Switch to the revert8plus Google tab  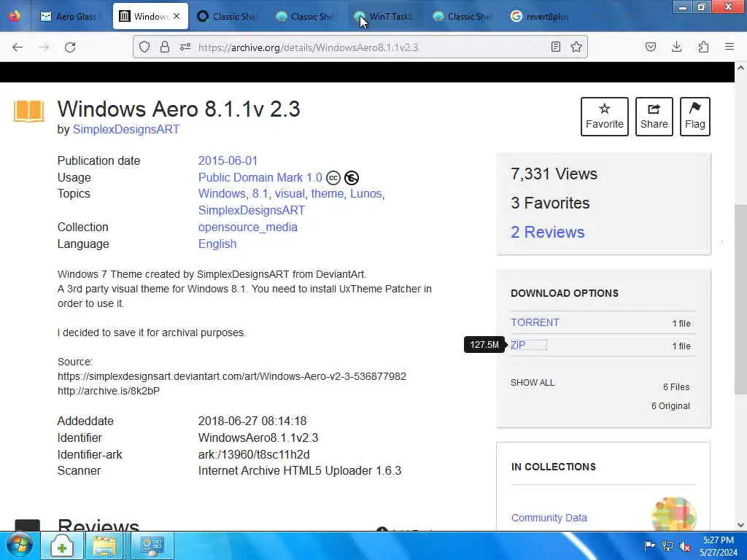(541, 16)
